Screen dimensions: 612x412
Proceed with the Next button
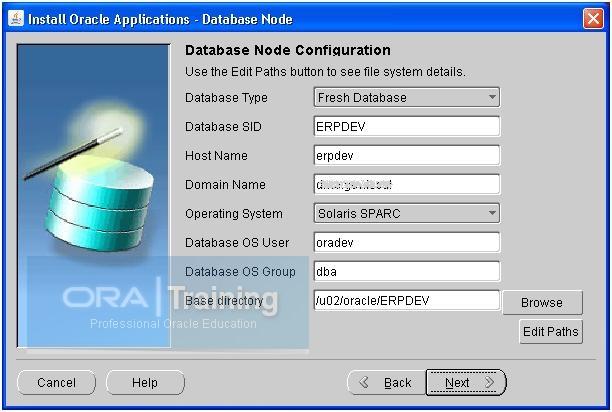466,382
